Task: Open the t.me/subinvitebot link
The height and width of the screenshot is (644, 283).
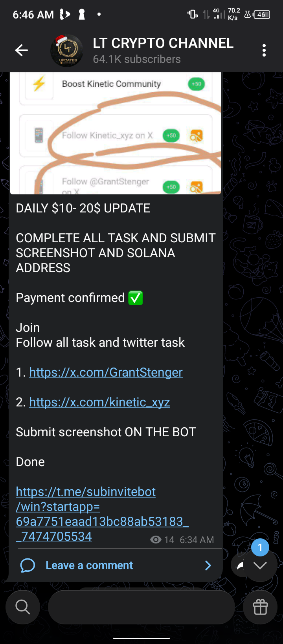Action: (102, 514)
